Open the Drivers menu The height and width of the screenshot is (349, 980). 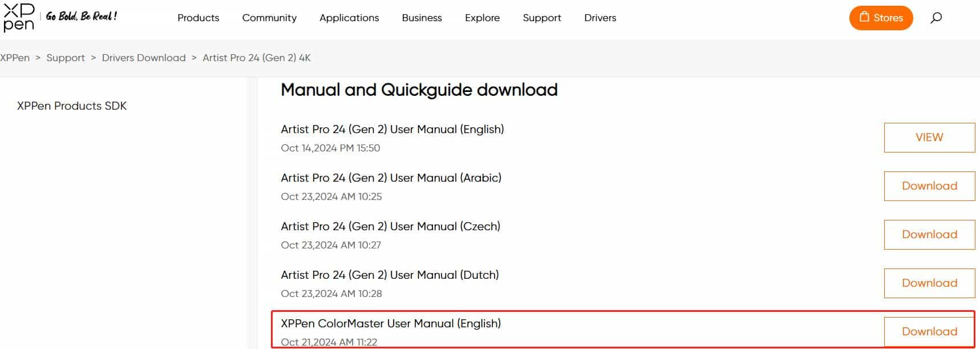(x=600, y=18)
